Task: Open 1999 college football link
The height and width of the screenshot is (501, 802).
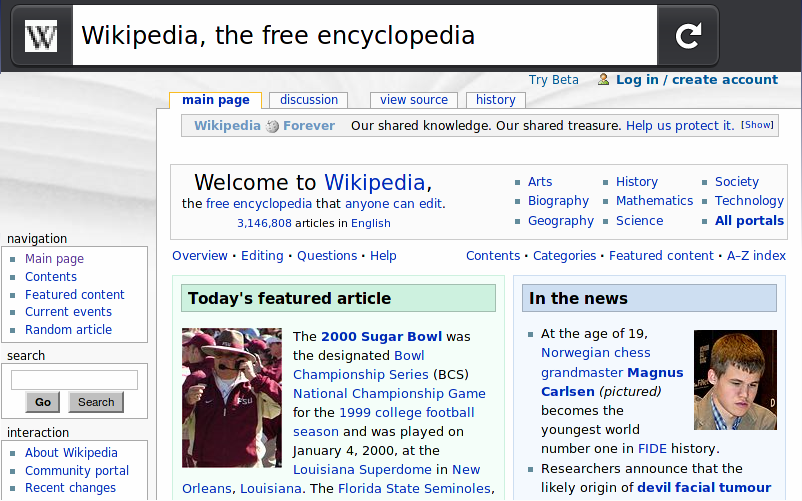Action: click(407, 413)
